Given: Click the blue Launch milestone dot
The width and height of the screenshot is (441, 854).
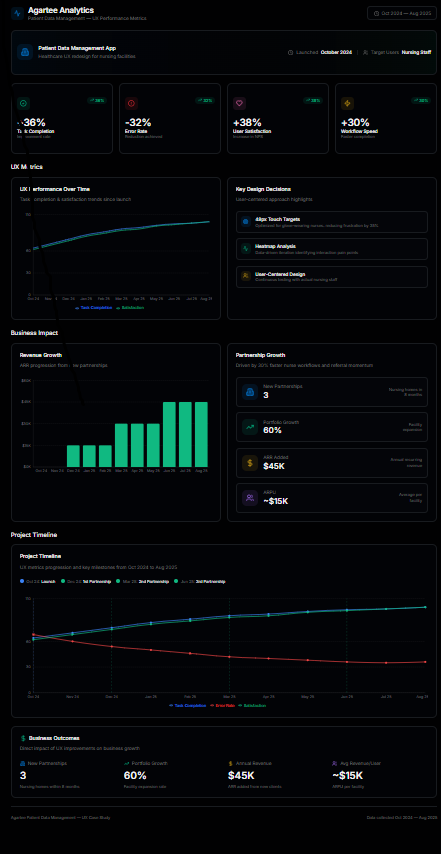Looking at the screenshot, I should click(x=22, y=582).
